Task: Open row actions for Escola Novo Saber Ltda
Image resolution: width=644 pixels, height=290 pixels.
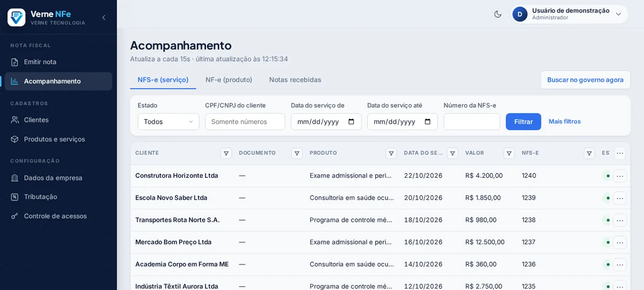Action: [x=620, y=198]
